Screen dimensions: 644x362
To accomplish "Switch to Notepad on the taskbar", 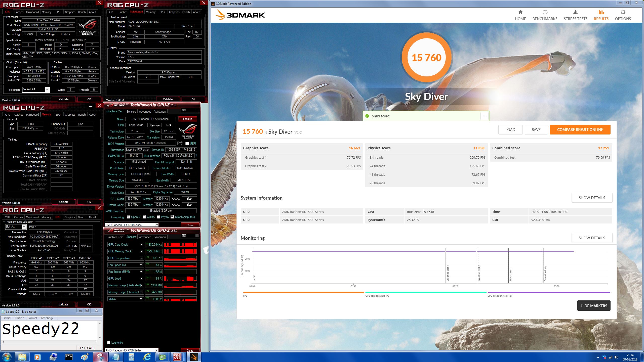I will click(x=115, y=357).
